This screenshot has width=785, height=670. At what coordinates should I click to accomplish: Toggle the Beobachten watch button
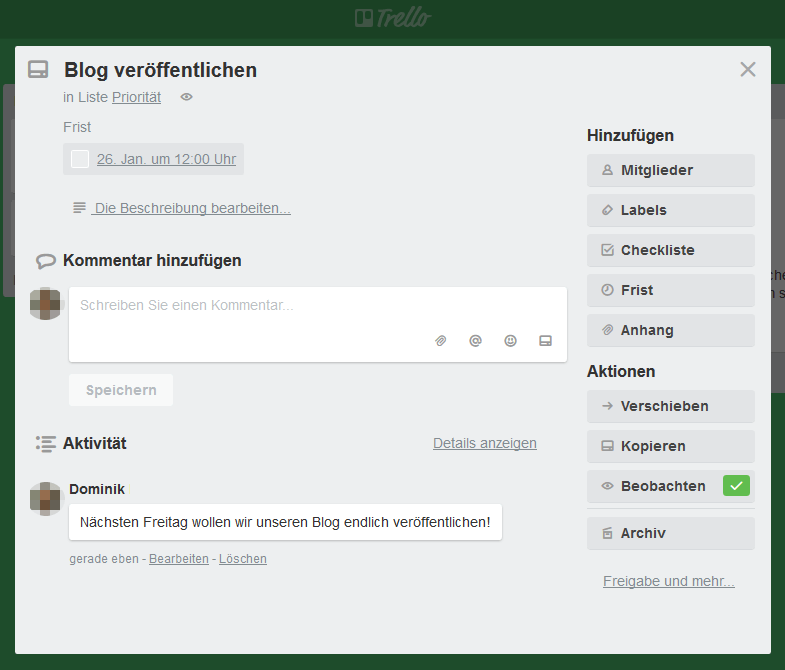670,486
